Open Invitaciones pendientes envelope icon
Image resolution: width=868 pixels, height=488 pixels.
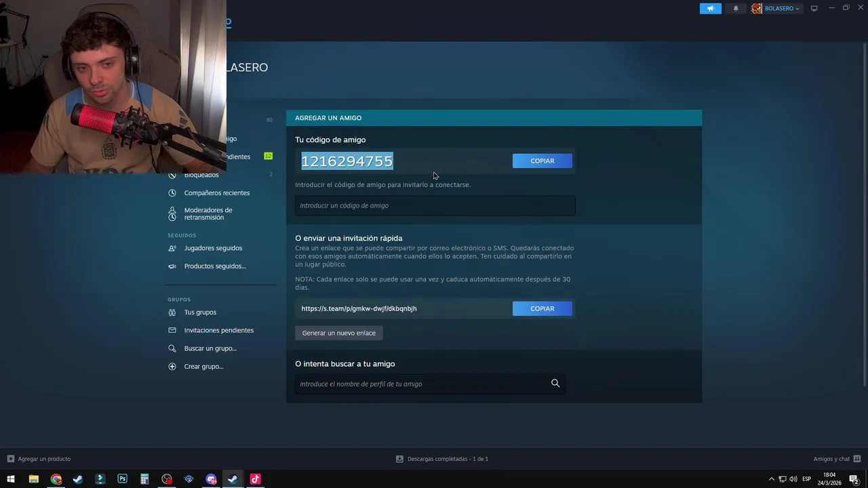pos(172,331)
